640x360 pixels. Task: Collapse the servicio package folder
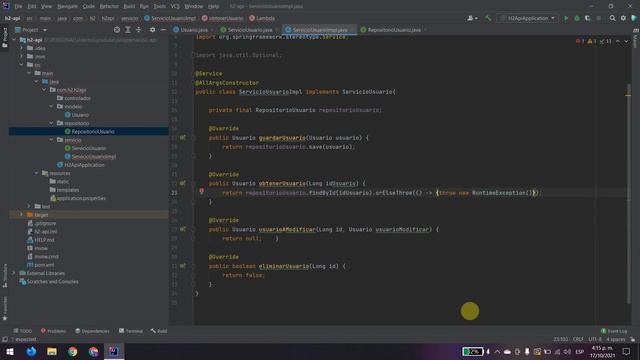[x=51, y=140]
